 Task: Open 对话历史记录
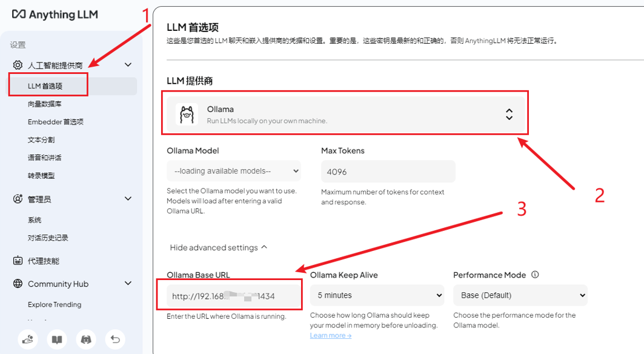pyautogui.click(x=48, y=238)
